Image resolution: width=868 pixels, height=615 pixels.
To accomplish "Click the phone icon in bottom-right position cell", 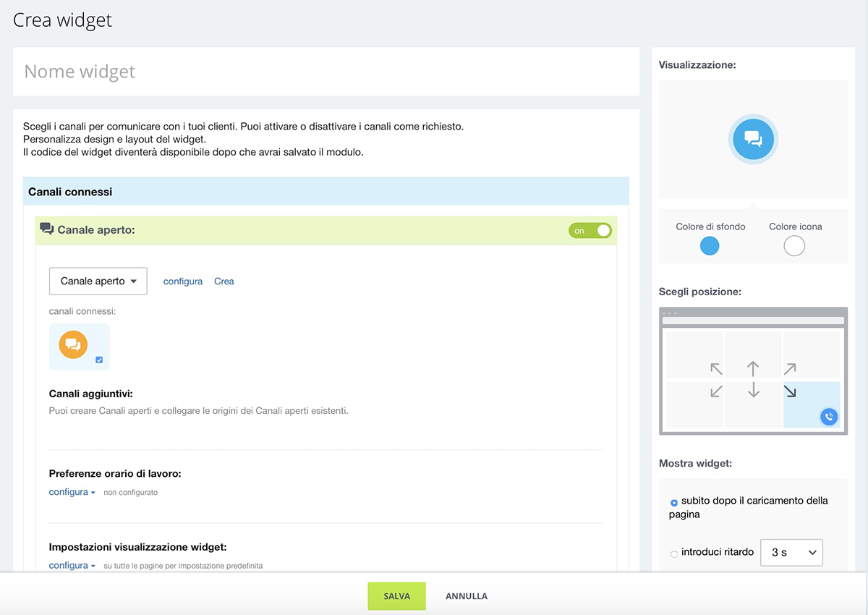I will [x=829, y=417].
